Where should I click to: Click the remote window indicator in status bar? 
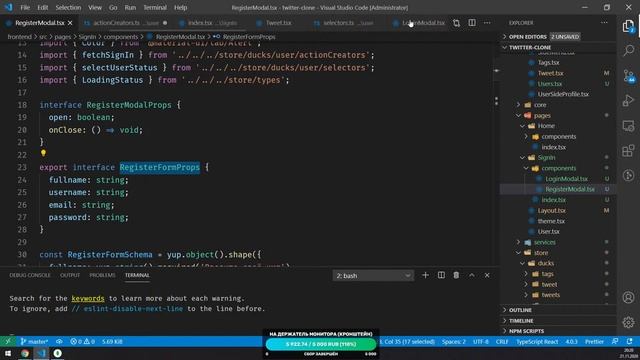(8, 342)
